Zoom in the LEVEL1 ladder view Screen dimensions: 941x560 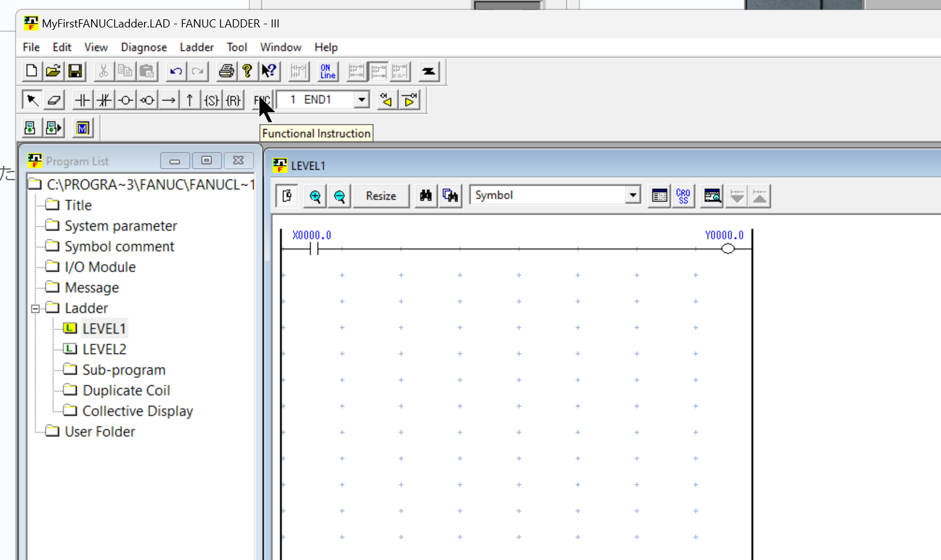pyautogui.click(x=315, y=196)
